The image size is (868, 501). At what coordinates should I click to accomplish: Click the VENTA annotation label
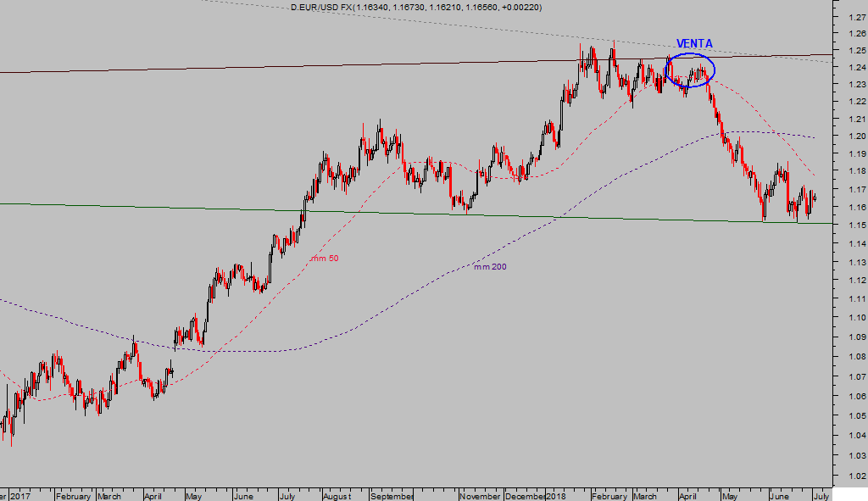693,44
